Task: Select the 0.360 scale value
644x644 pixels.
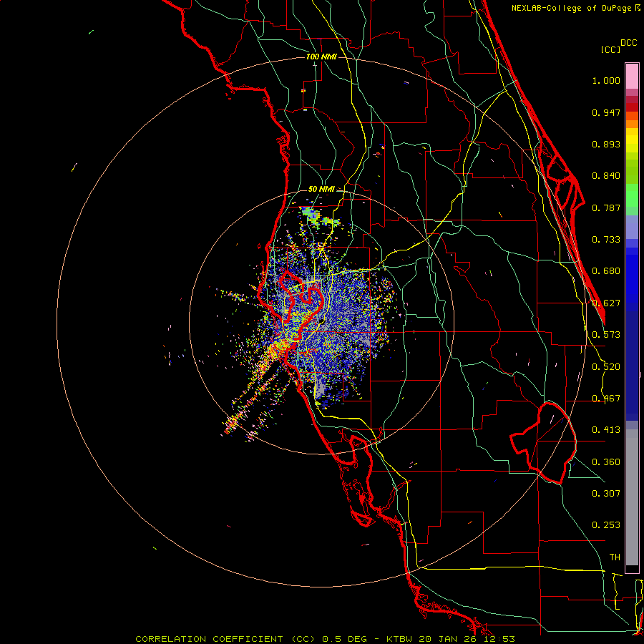Action: point(606,462)
